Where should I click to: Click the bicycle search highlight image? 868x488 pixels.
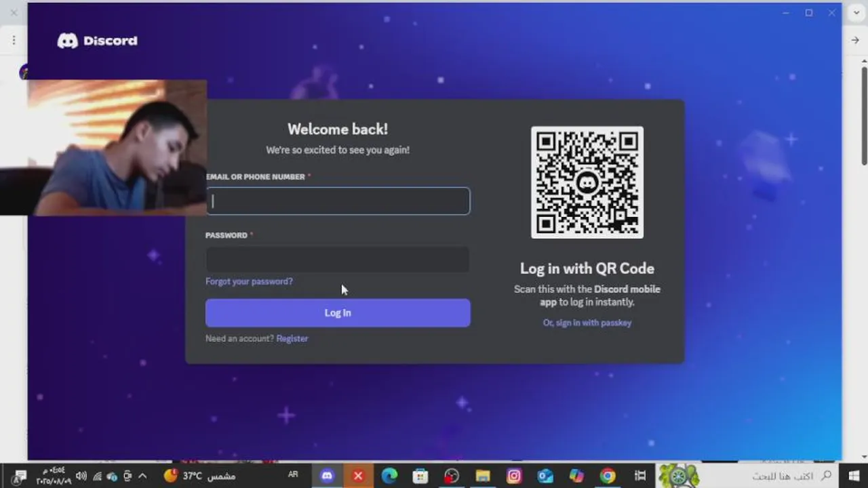click(x=678, y=476)
